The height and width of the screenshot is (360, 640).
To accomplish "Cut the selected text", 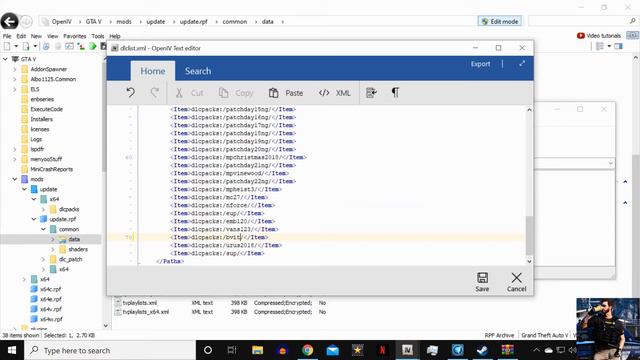I will pyautogui.click(x=189, y=93).
